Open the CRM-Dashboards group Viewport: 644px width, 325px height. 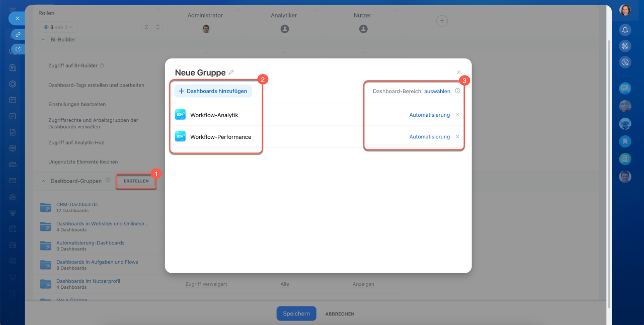77,205
